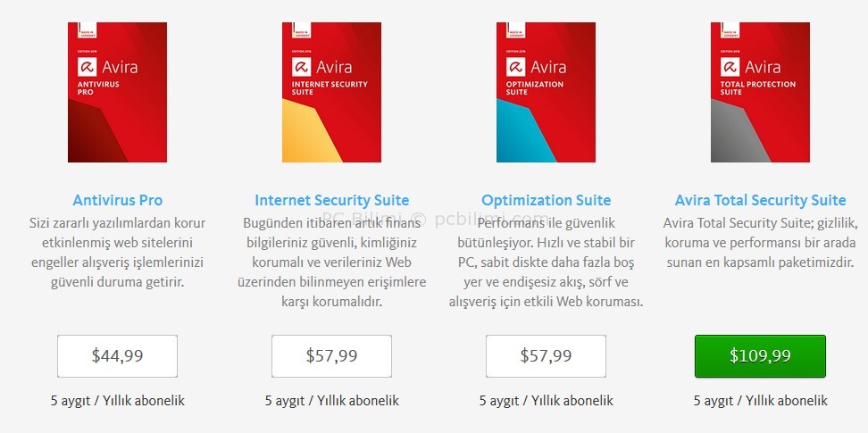Screen dimensions: 868x433
Task: Click the Internet Security Suite box image
Action: coord(331,93)
